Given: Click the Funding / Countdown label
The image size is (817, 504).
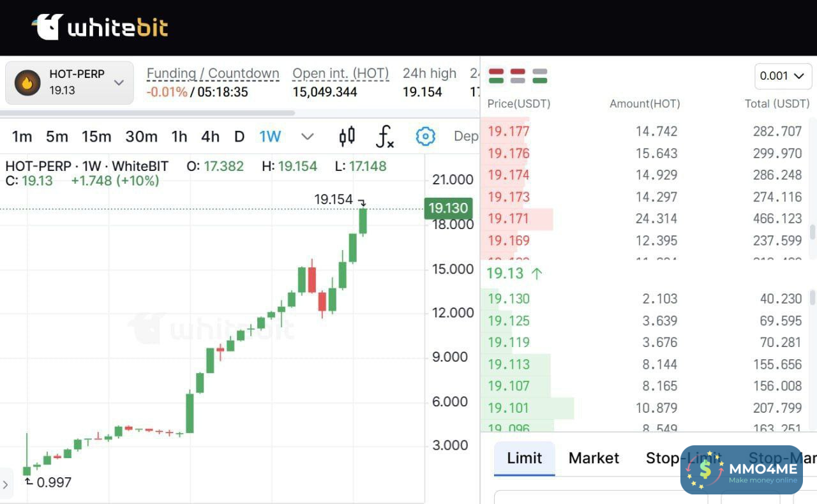Looking at the screenshot, I should pos(213,73).
